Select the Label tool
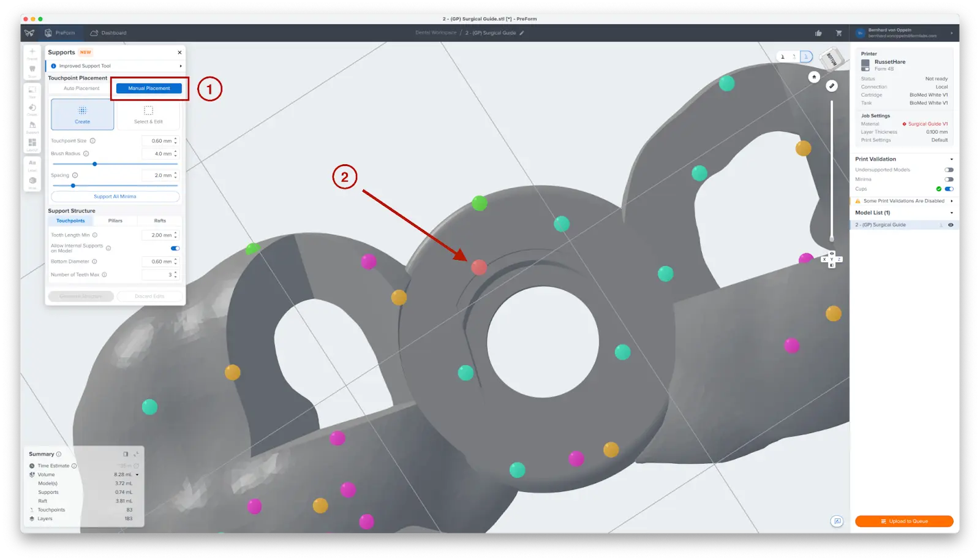The image size is (980, 560). point(32,162)
